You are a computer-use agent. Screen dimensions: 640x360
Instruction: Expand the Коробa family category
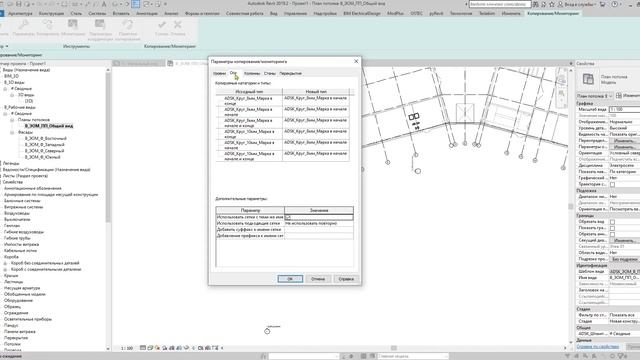pos(11,257)
